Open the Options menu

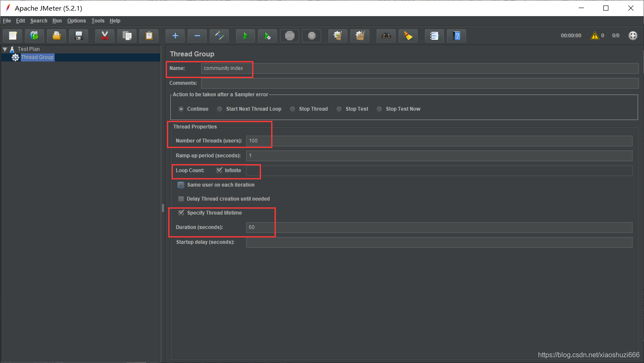tap(76, 21)
